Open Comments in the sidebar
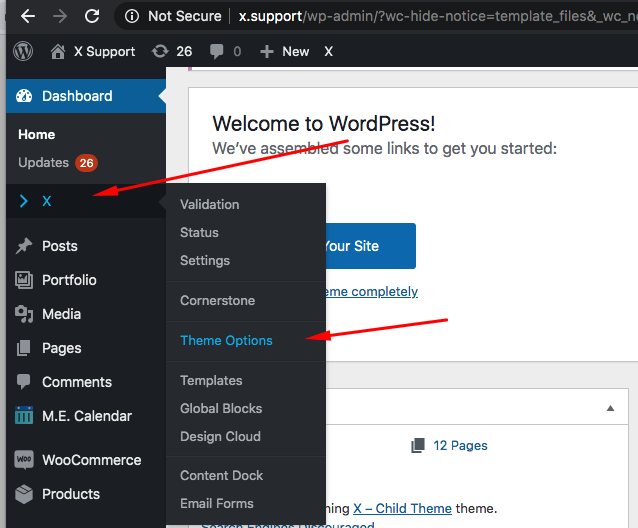 tap(77, 382)
